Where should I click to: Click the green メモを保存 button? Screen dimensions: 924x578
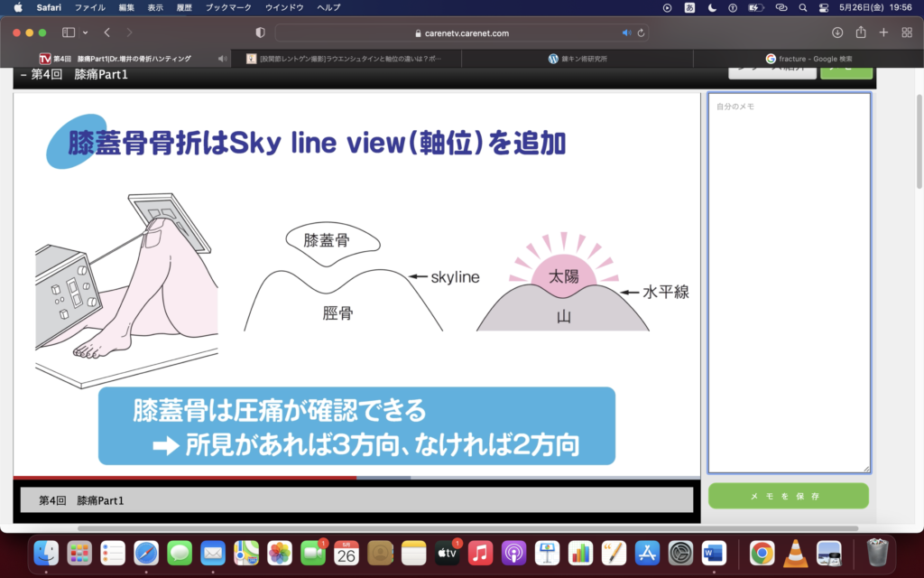[788, 496]
